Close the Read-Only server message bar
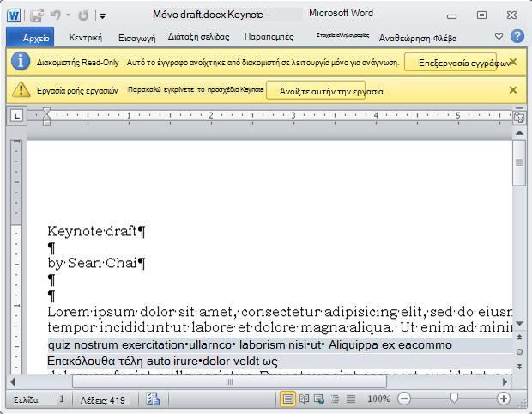The width and height of the screenshot is (532, 414). point(513,62)
